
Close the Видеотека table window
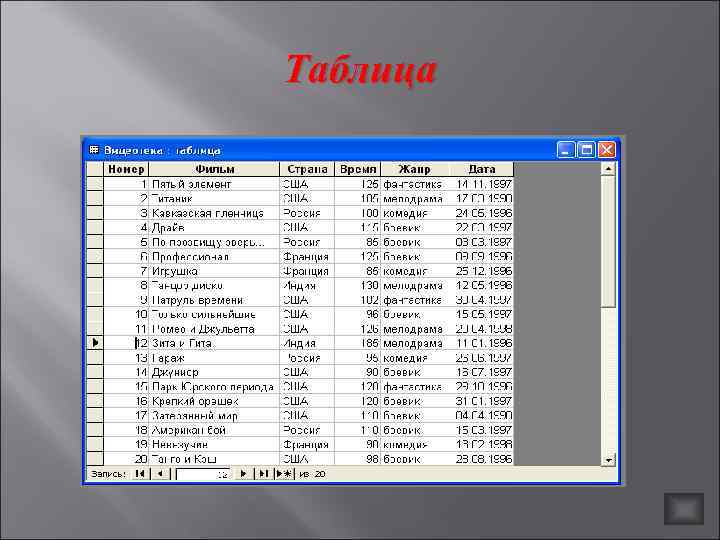coord(607,150)
